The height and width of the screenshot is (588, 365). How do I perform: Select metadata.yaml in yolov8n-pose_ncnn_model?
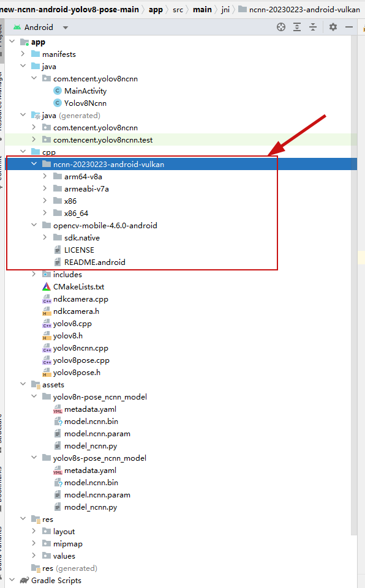(x=90, y=409)
